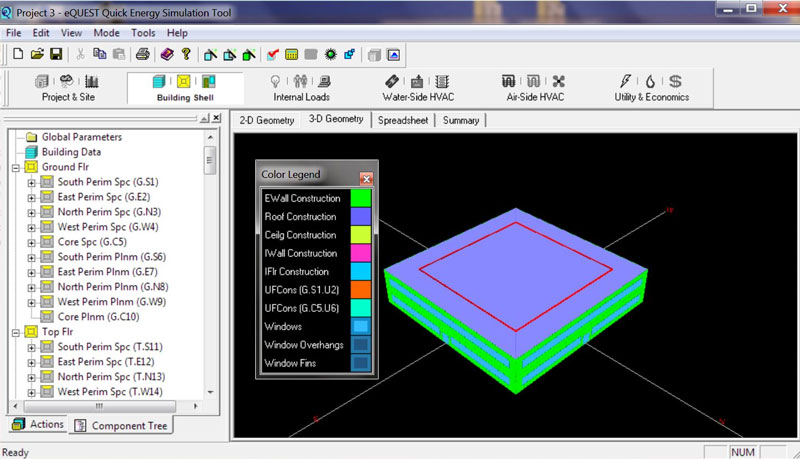Select the yellow floor plan icon in Building Shell
Viewport: 800px width, 459px height.
[x=184, y=81]
